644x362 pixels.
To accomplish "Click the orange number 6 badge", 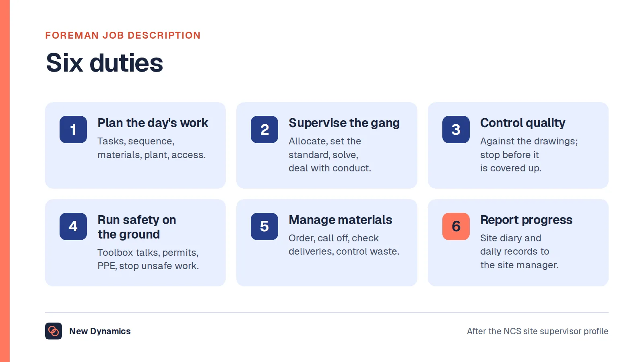I will (x=456, y=226).
